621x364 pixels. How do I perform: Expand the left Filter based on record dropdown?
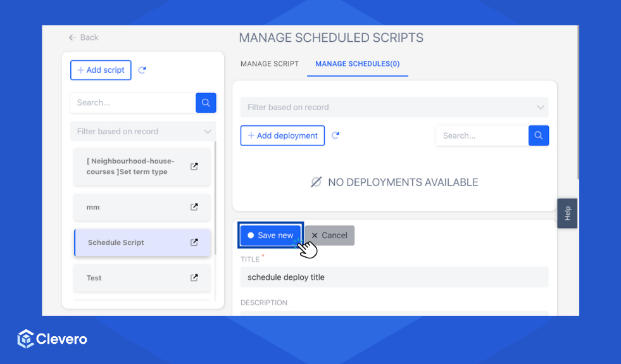[143, 131]
